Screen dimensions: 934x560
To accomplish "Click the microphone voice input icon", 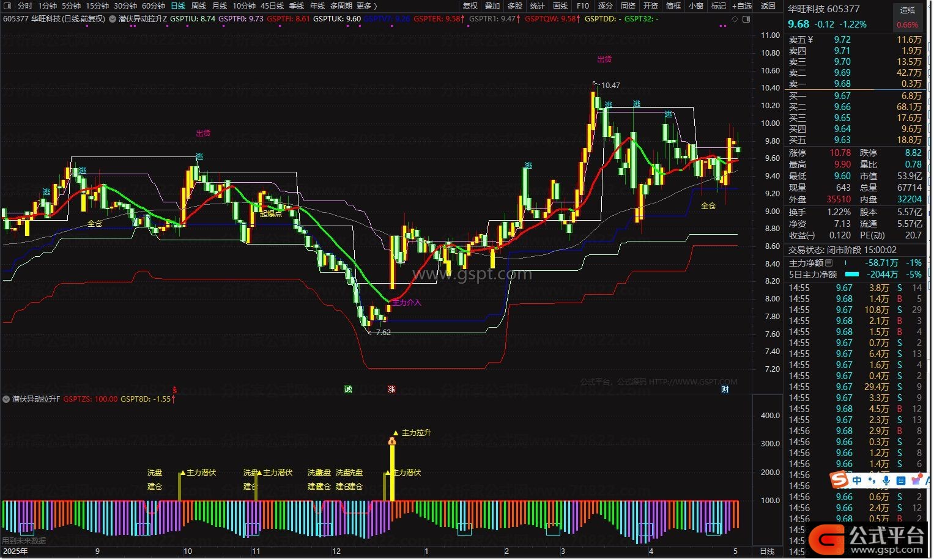I will [x=886, y=481].
